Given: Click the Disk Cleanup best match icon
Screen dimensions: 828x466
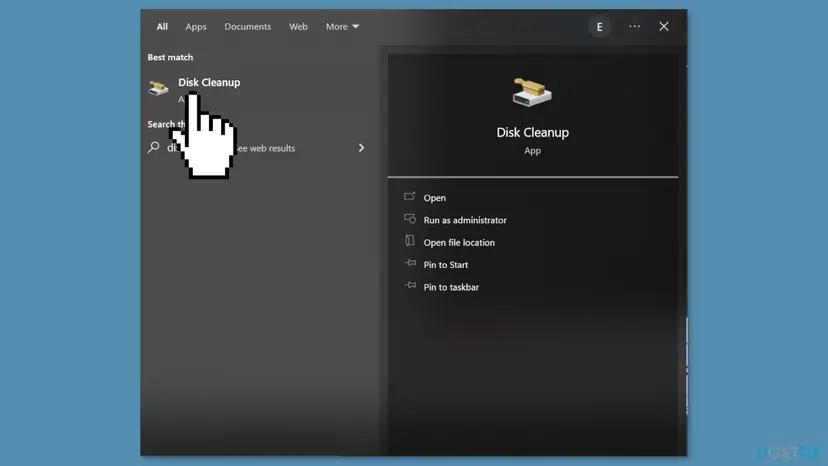Looking at the screenshot, I should click(x=158, y=88).
